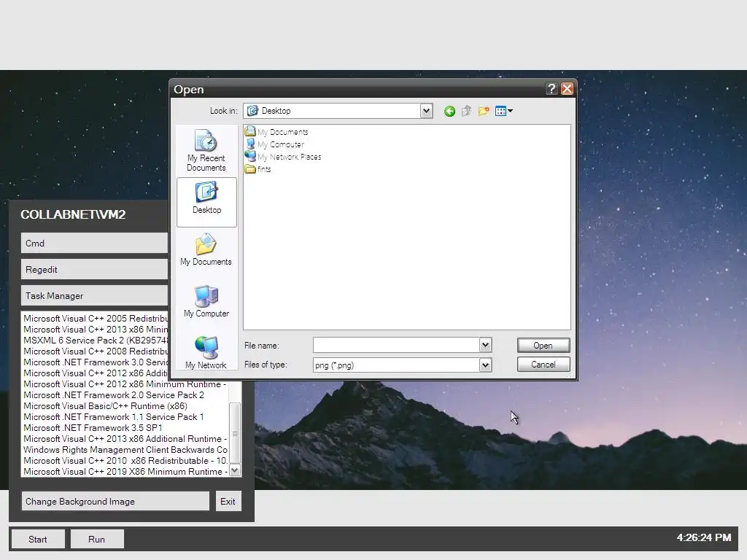747x560 pixels.
Task: Open Task Manager from the panel
Action: pyautogui.click(x=94, y=296)
